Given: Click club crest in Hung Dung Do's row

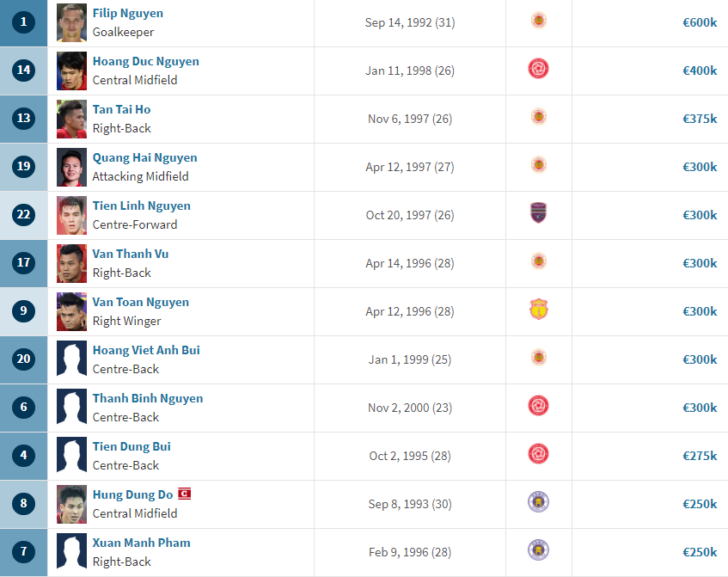Looking at the screenshot, I should (x=538, y=502).
